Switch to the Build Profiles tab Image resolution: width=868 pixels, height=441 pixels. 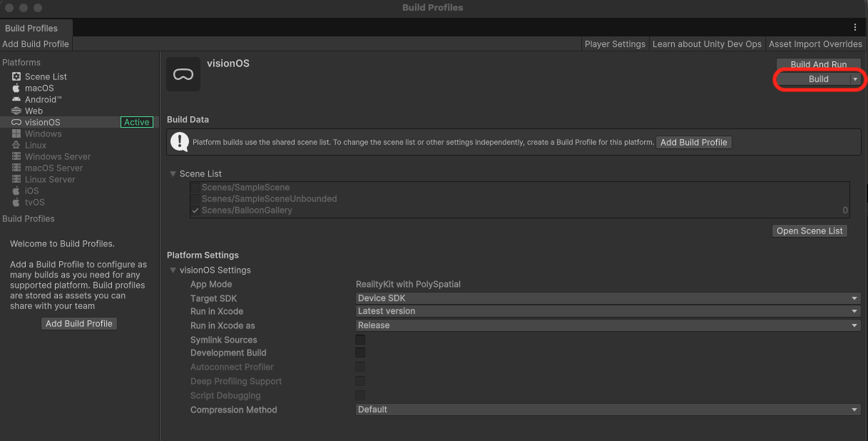[x=32, y=28]
